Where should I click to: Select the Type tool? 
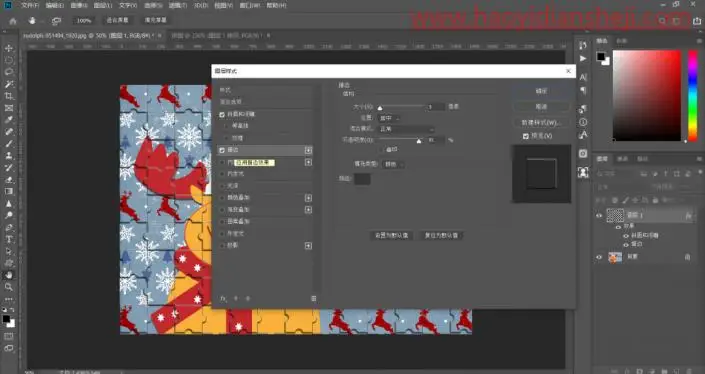pos(9,240)
